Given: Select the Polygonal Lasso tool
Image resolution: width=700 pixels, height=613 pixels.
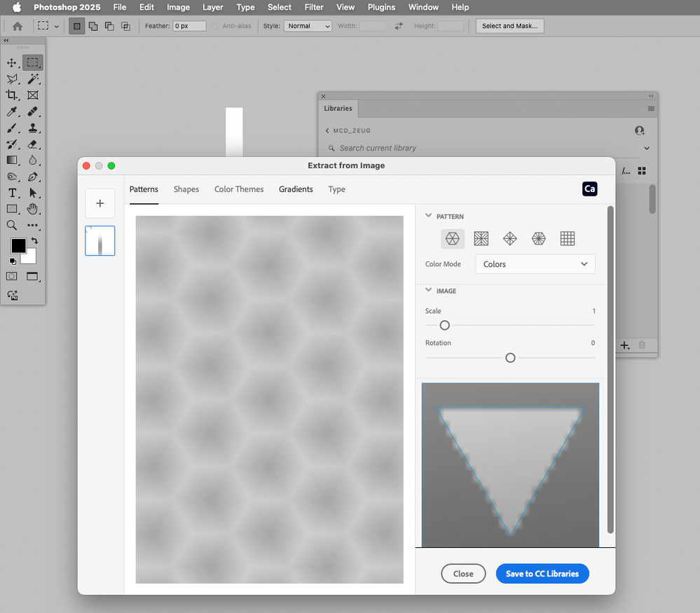Looking at the screenshot, I should click(12, 79).
